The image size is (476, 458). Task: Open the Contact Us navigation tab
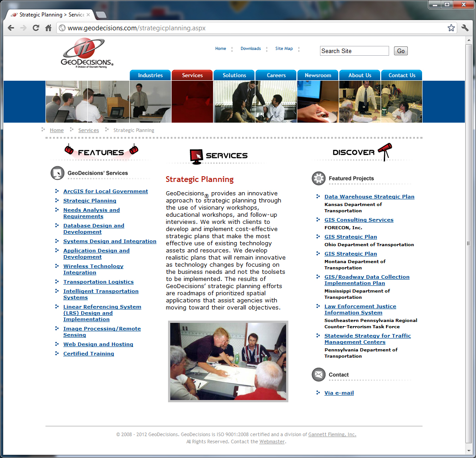click(402, 75)
